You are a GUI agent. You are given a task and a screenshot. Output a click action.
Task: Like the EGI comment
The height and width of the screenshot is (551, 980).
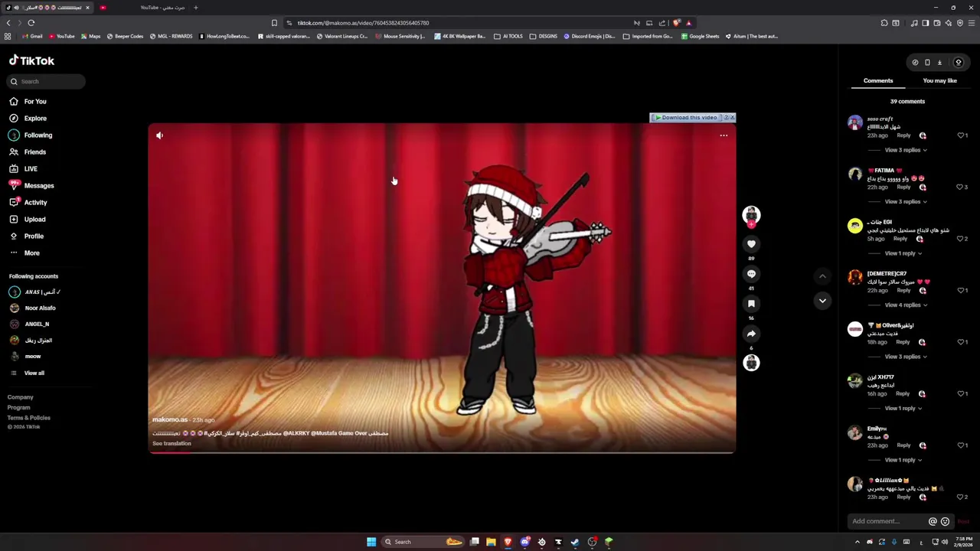point(959,239)
